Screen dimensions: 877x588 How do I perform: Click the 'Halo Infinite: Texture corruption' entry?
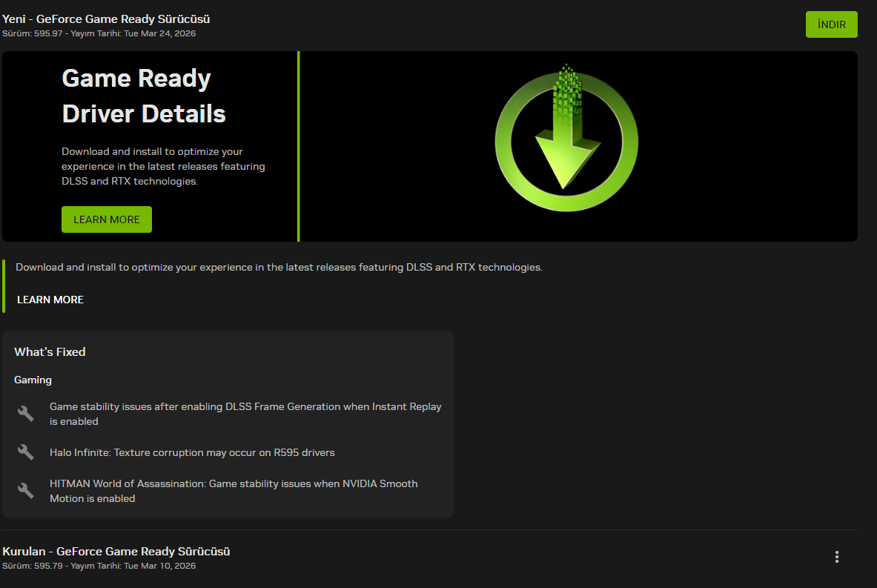(x=192, y=452)
